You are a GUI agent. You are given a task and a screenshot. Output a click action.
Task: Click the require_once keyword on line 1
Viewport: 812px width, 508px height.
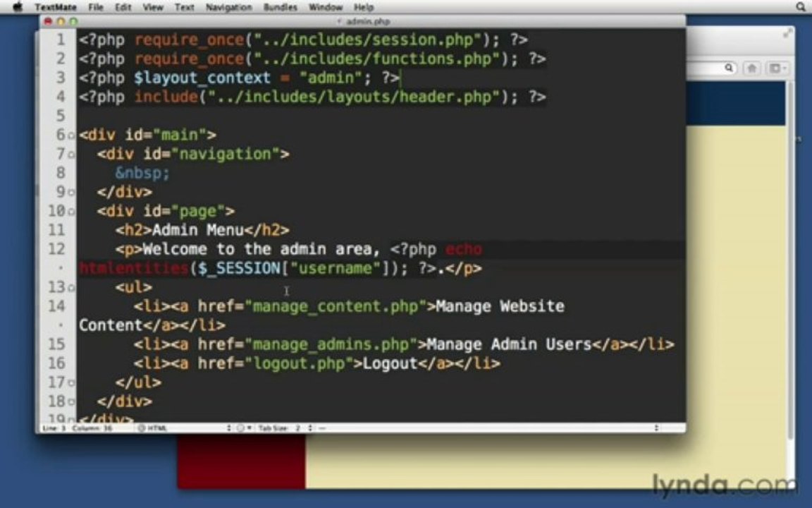[x=189, y=40]
